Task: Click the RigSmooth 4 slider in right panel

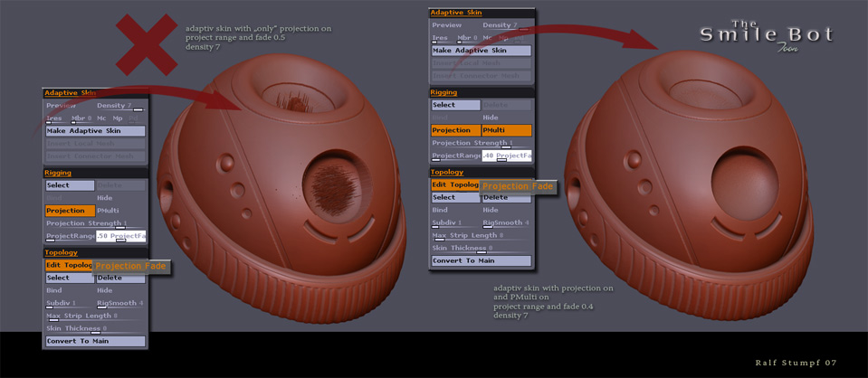Action: [506, 223]
